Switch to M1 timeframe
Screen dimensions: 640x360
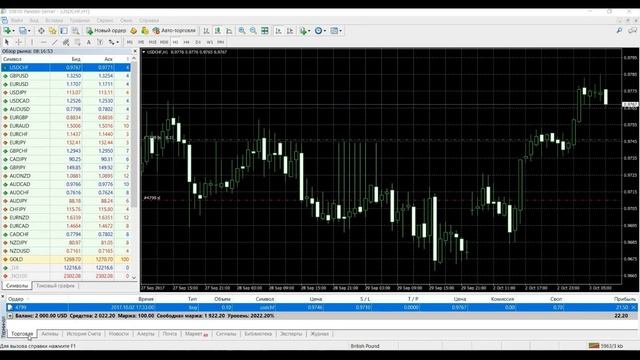[129, 42]
